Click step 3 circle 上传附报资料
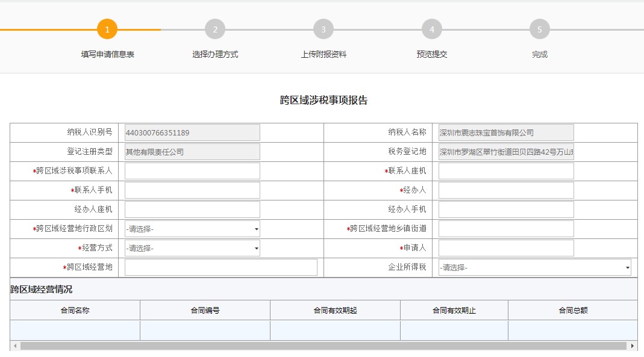Image resolution: width=644 pixels, height=357 pixels. point(324,29)
